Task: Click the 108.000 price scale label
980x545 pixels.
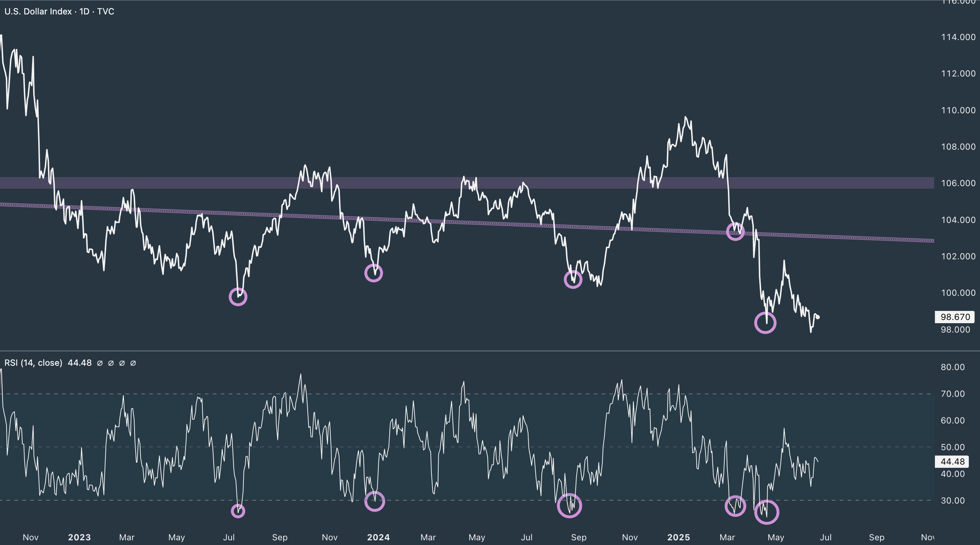Action: 958,147
